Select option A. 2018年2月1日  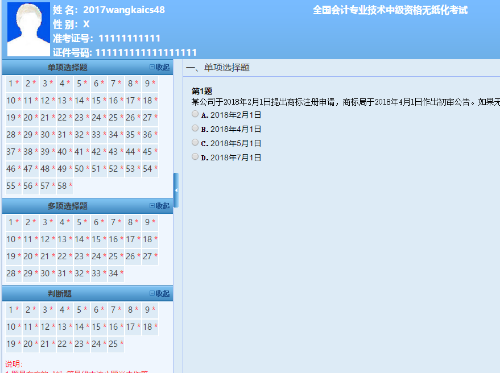pyautogui.click(x=195, y=114)
